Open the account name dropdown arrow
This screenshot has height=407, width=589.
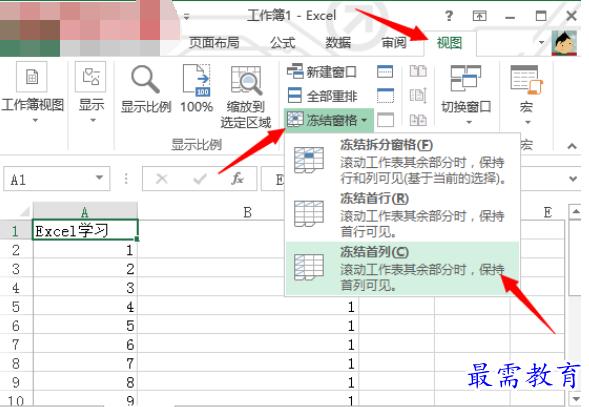[541, 42]
